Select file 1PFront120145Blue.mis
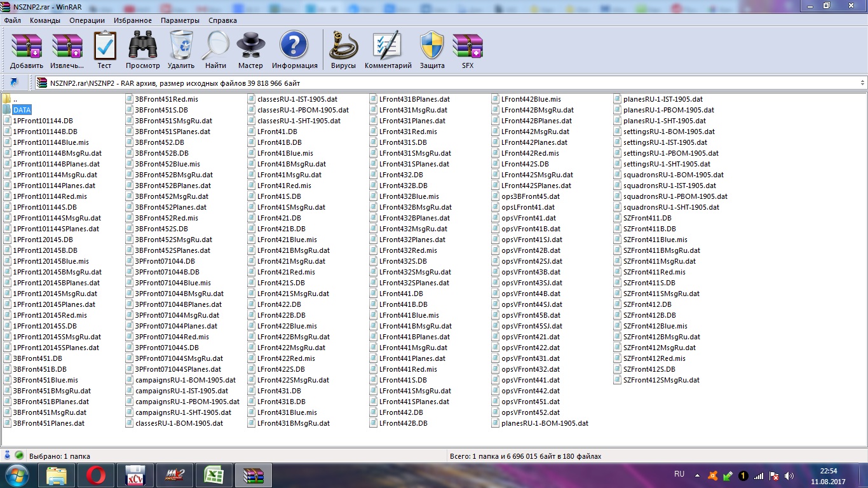Image resolution: width=868 pixels, height=488 pixels. (x=46, y=261)
